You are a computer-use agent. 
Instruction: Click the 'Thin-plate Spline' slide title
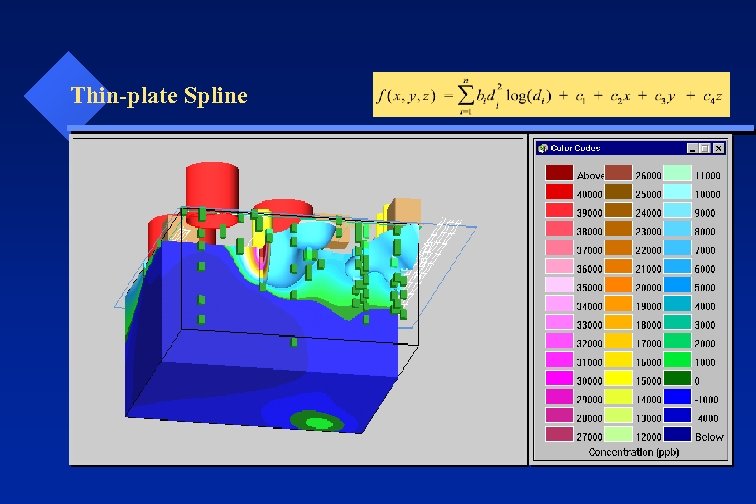coord(159,95)
